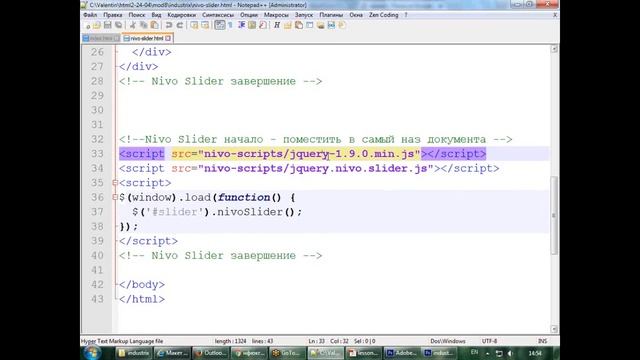Open the Поиск menu

click(137, 15)
